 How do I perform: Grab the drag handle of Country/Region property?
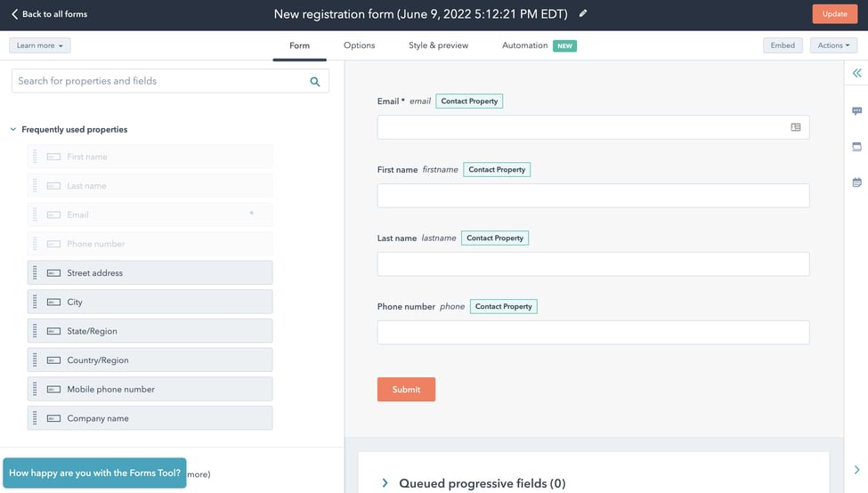click(x=35, y=360)
